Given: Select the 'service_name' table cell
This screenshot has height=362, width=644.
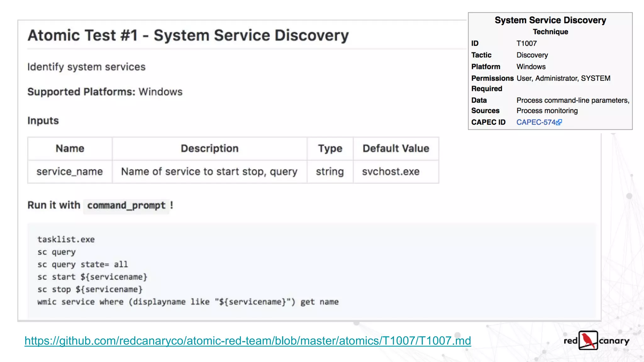Looking at the screenshot, I should coord(70,172).
